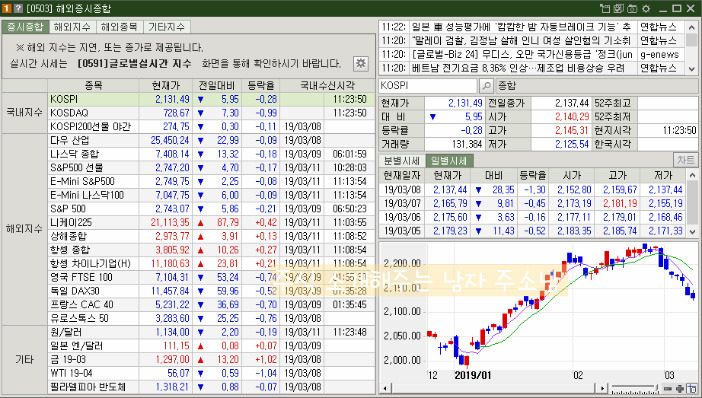The image size is (702, 398).
Task: Select the KOSDAQ row
Action: pyautogui.click(x=211, y=113)
